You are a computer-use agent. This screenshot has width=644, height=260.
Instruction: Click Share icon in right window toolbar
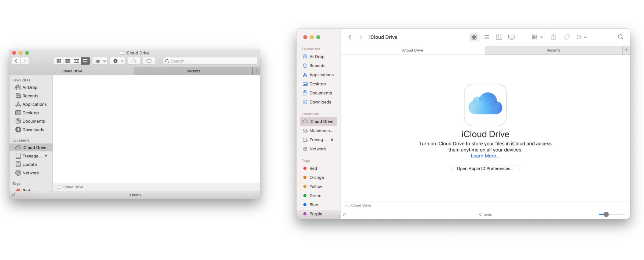point(553,37)
